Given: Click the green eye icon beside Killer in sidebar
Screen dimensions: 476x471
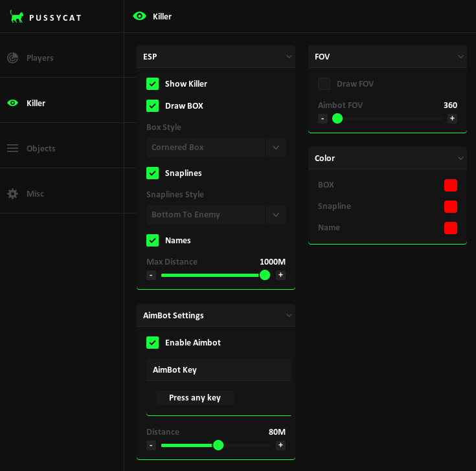Looking at the screenshot, I should tap(12, 103).
